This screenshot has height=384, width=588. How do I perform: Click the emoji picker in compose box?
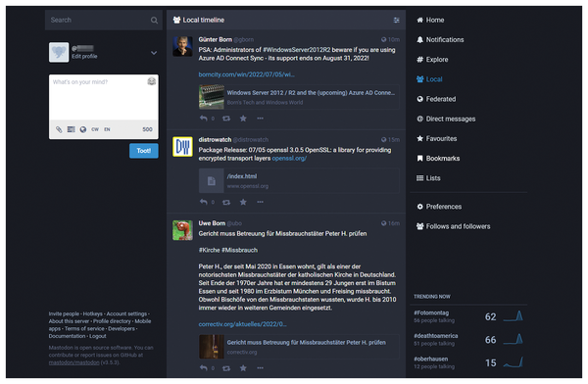click(x=152, y=81)
